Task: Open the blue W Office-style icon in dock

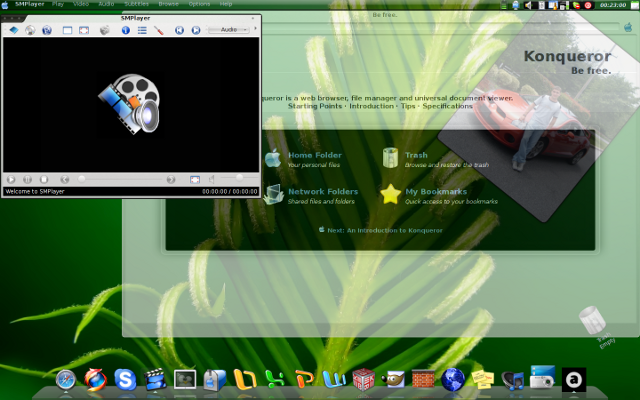Action: 334,380
